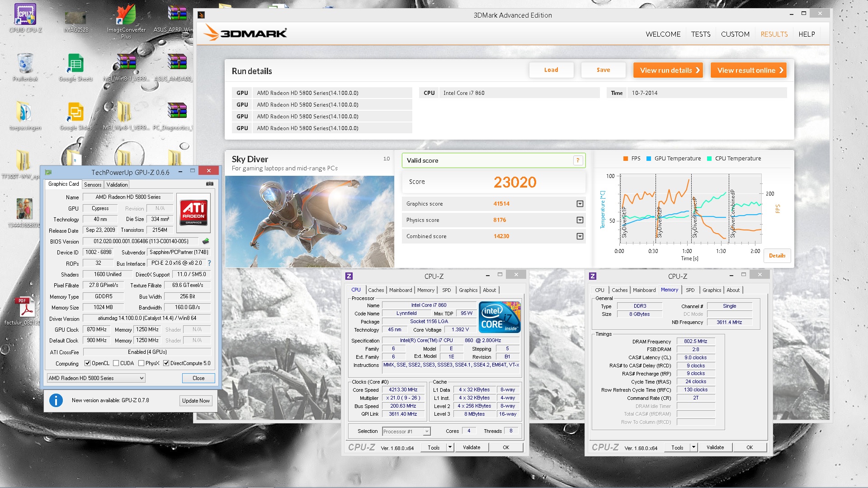
Task: Click the Load button in Run details
Action: click(551, 70)
